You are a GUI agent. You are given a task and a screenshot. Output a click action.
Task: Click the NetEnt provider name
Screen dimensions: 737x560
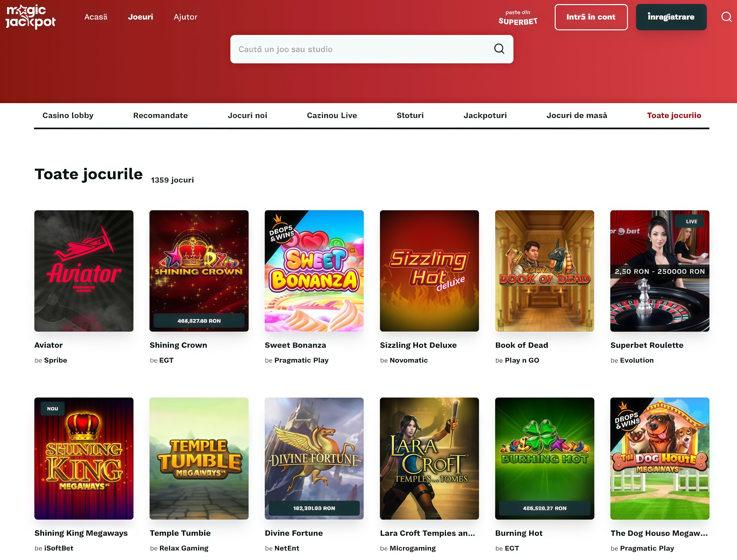click(x=287, y=548)
